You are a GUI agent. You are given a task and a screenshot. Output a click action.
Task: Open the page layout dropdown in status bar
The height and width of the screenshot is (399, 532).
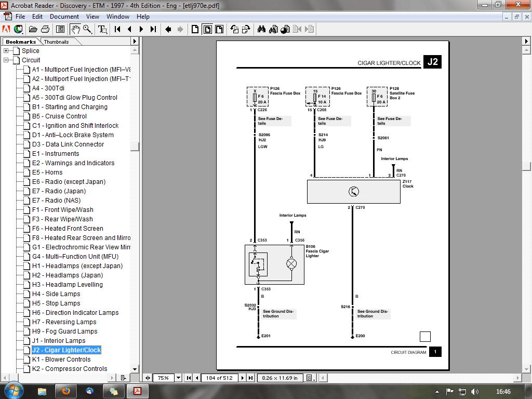pos(311,378)
